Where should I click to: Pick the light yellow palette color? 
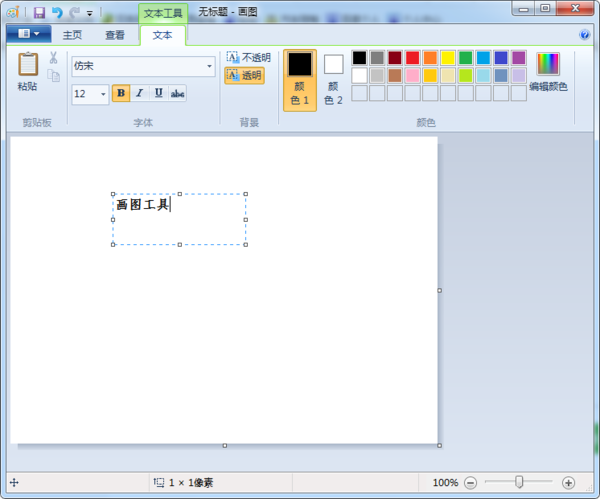pyautogui.click(x=448, y=75)
